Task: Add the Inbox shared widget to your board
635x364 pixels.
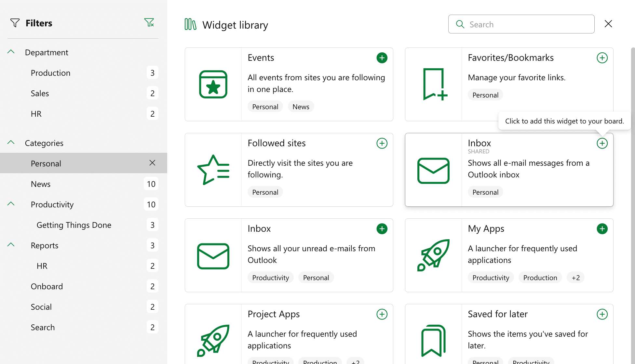Action: point(602,143)
